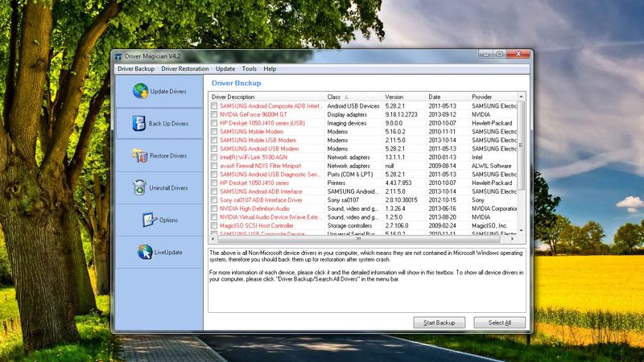This screenshot has height=362, width=644.
Task: Click the Driver Magician title bar icon
Action: 118,56
